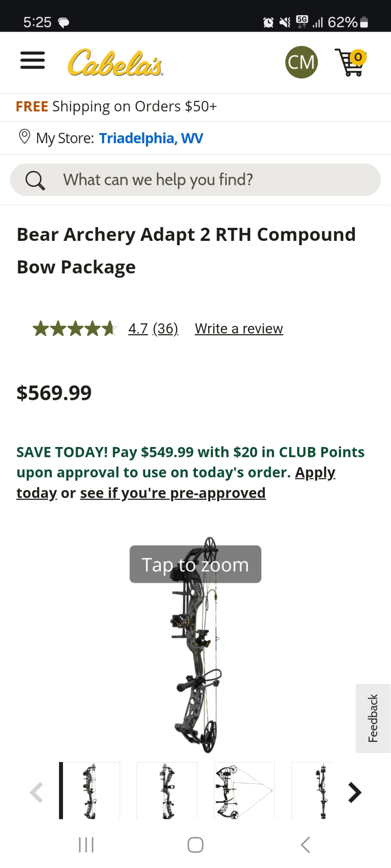Tap the main bow image to zoom
The image size is (391, 868).
(x=195, y=647)
